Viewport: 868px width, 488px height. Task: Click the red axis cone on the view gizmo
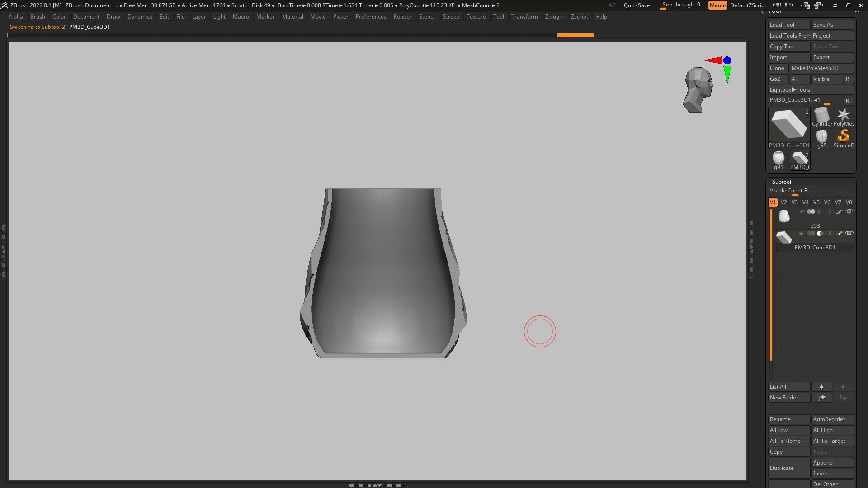coord(713,60)
